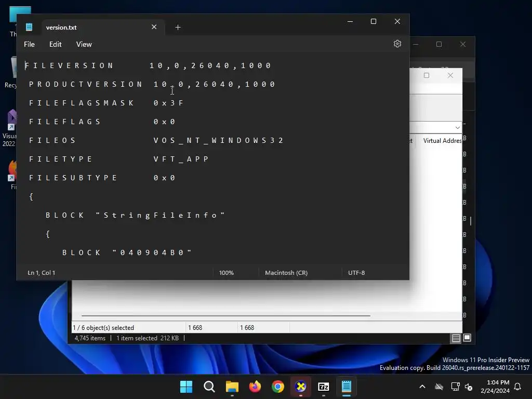Launch Google Chrome from taskbar

tap(278, 387)
